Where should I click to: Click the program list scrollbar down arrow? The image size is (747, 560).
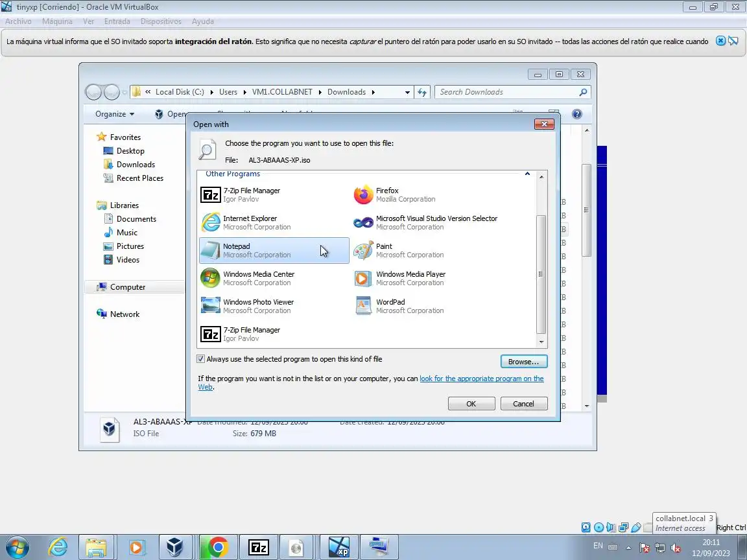[541, 342]
